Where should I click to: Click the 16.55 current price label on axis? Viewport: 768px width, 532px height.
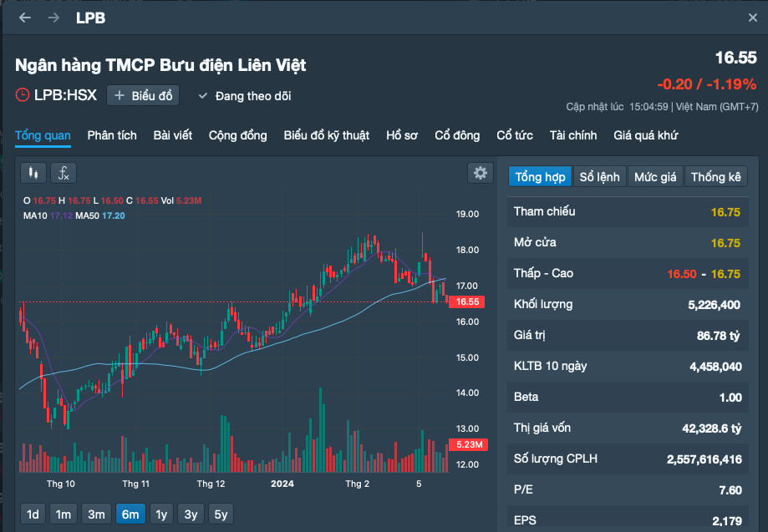coord(467,301)
